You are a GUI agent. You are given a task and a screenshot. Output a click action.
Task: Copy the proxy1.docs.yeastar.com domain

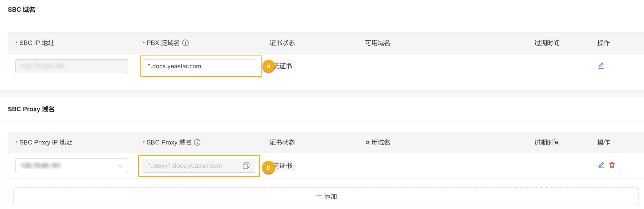246,166
